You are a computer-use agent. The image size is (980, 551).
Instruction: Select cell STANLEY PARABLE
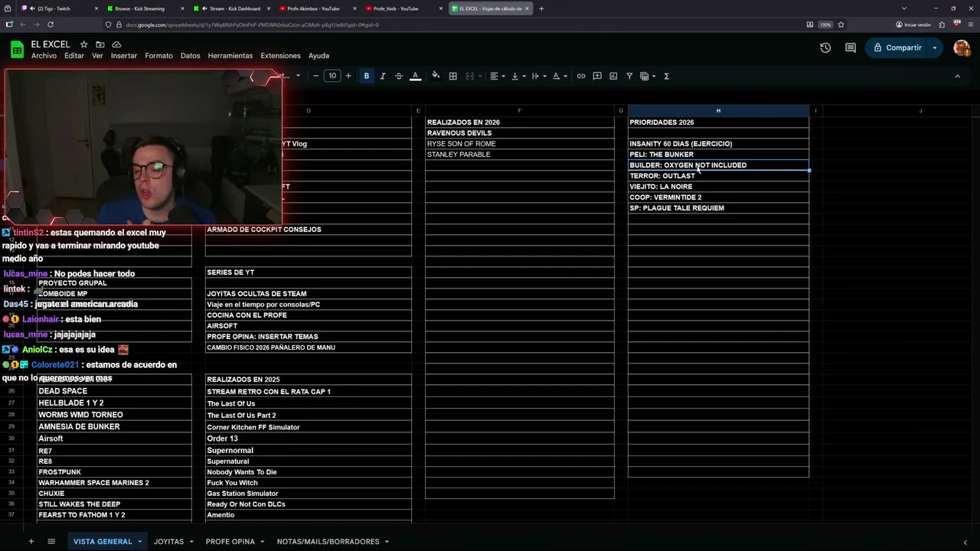[520, 155]
